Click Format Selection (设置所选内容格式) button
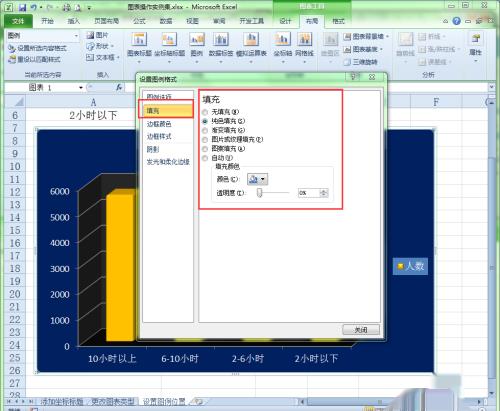The width and height of the screenshot is (500, 411). coord(37,48)
